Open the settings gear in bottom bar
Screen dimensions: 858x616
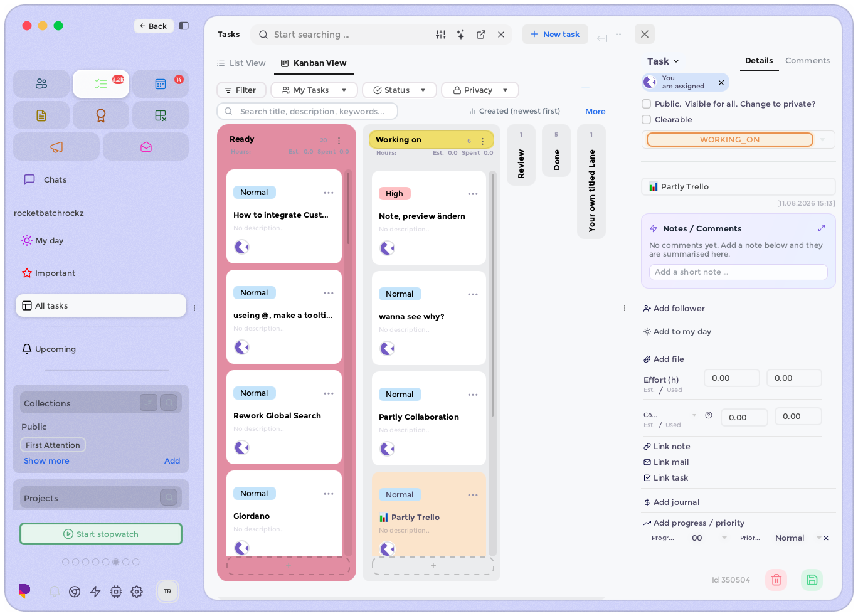point(137,592)
